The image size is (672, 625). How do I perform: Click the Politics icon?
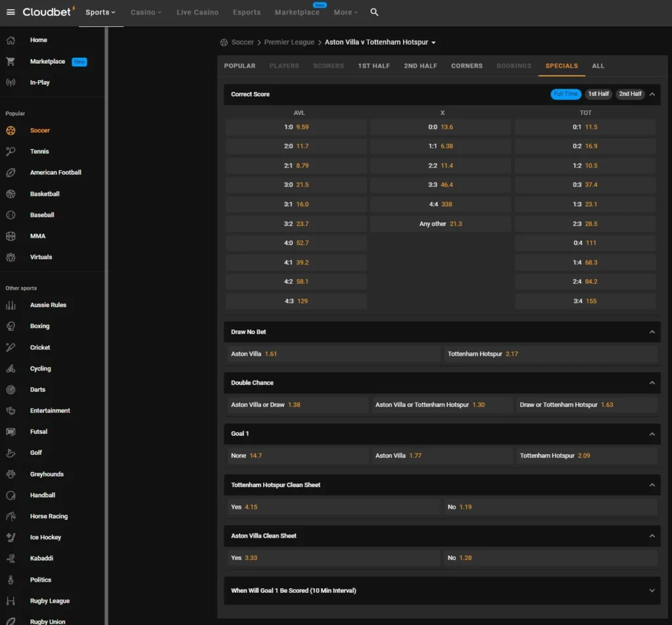point(10,580)
